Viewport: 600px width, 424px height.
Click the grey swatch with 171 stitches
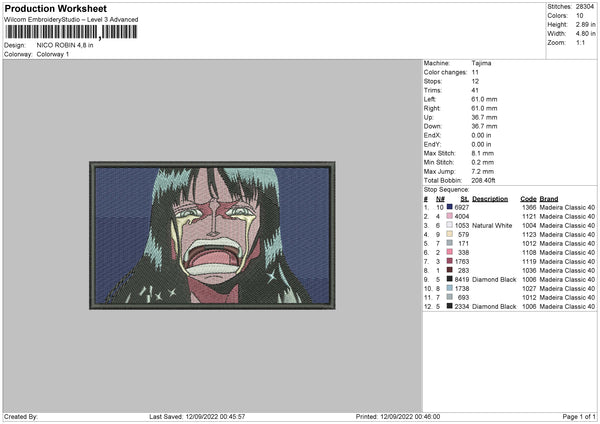(450, 243)
